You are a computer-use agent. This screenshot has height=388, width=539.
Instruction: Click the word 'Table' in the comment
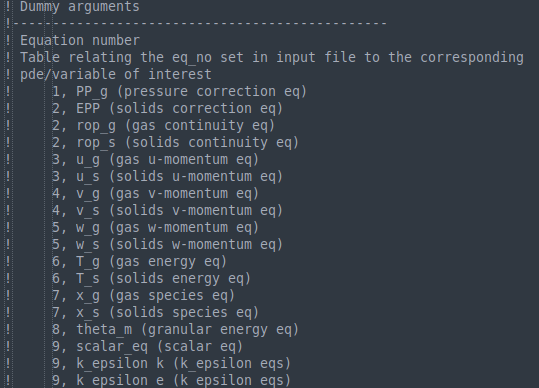[40, 57]
